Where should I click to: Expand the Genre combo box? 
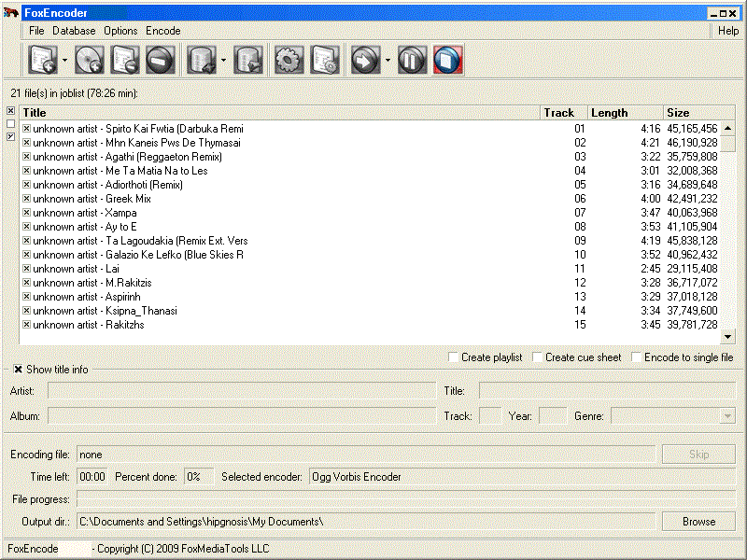tap(727, 416)
